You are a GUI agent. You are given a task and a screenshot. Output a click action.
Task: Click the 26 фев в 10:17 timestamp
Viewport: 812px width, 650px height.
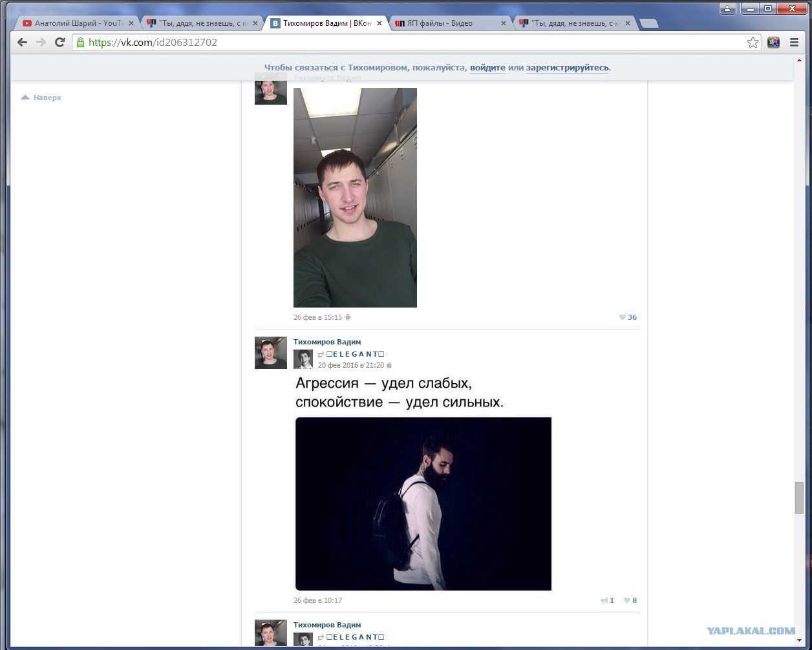pos(317,600)
